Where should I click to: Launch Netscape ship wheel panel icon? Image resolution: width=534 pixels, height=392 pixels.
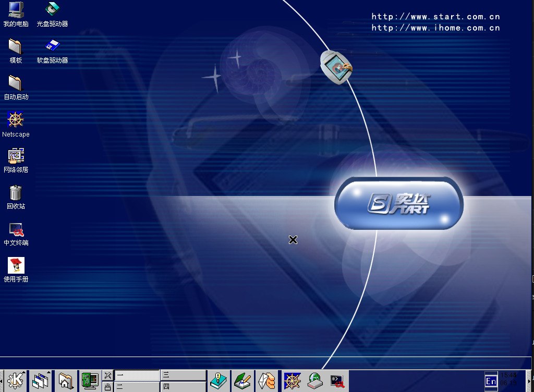pyautogui.click(x=293, y=381)
